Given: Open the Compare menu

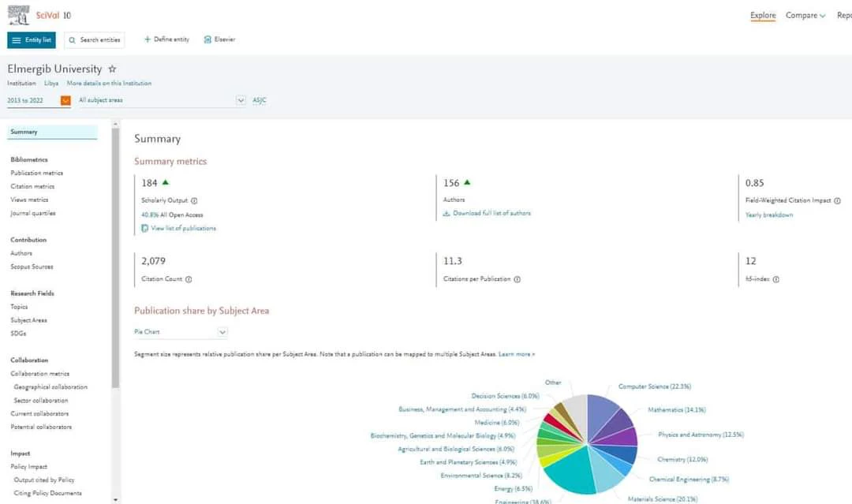Looking at the screenshot, I should coord(805,15).
